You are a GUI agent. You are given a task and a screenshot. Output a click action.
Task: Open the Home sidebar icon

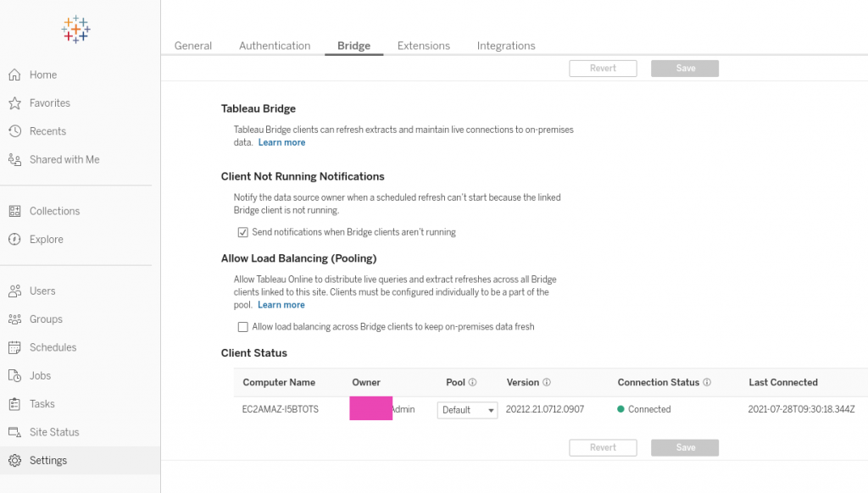coord(14,75)
